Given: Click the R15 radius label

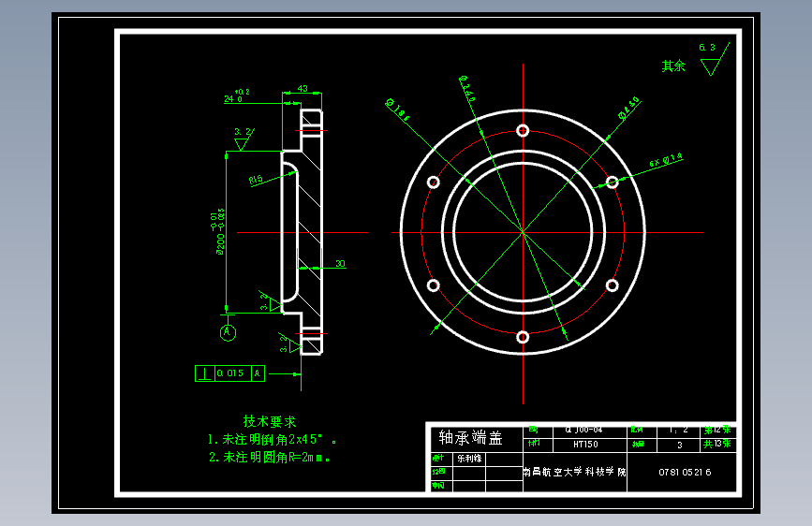Looking at the screenshot, I should pyautogui.click(x=256, y=180).
